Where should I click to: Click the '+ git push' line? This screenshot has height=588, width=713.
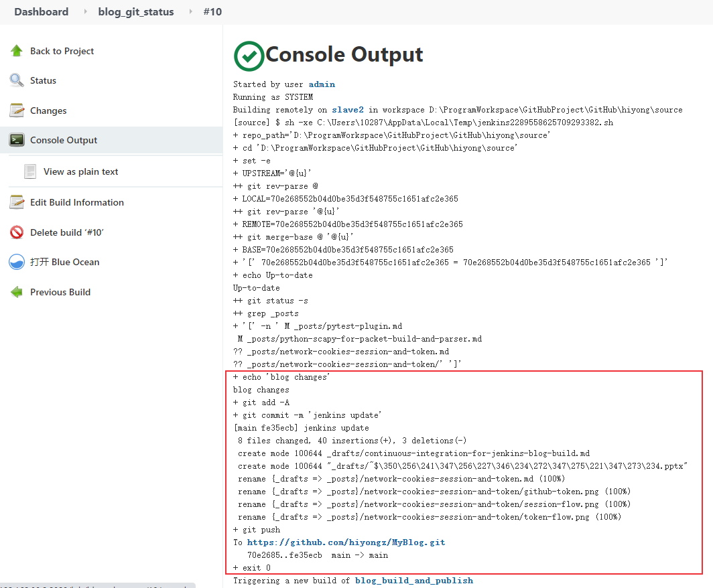(x=257, y=529)
